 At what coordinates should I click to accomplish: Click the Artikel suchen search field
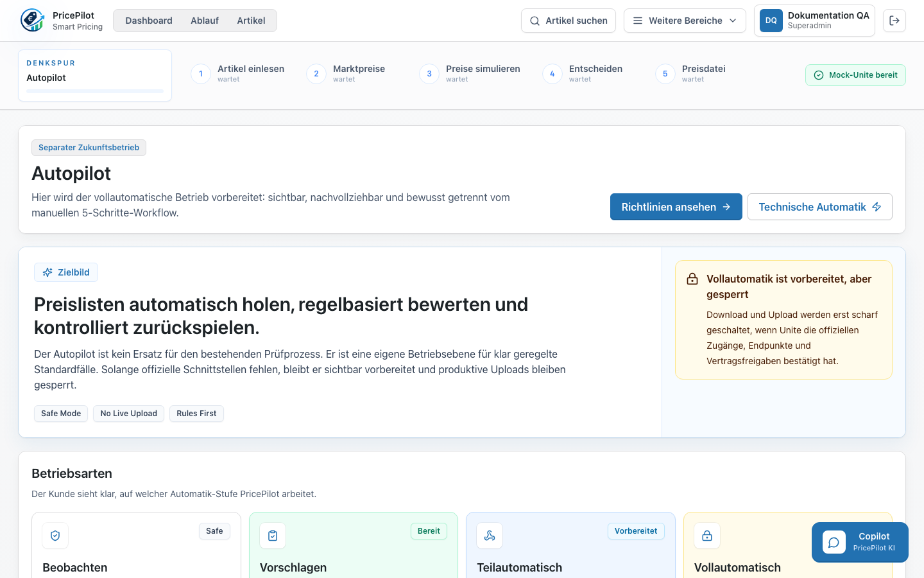pyautogui.click(x=569, y=21)
